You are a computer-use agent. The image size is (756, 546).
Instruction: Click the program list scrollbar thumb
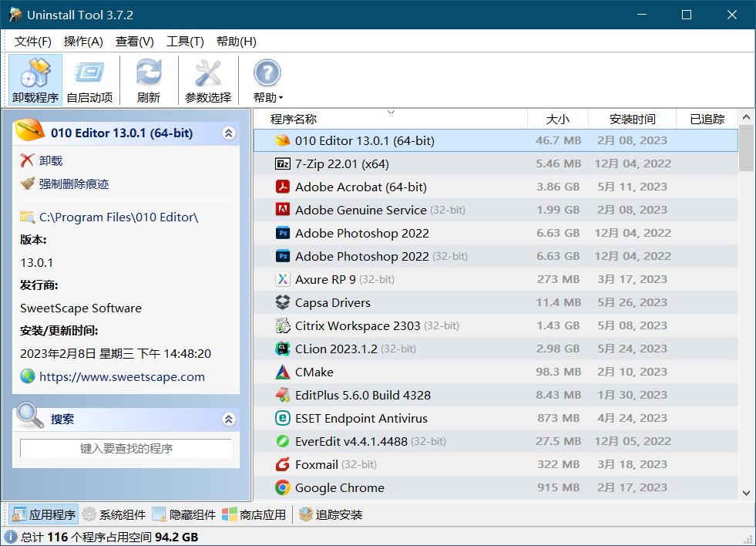[746, 149]
